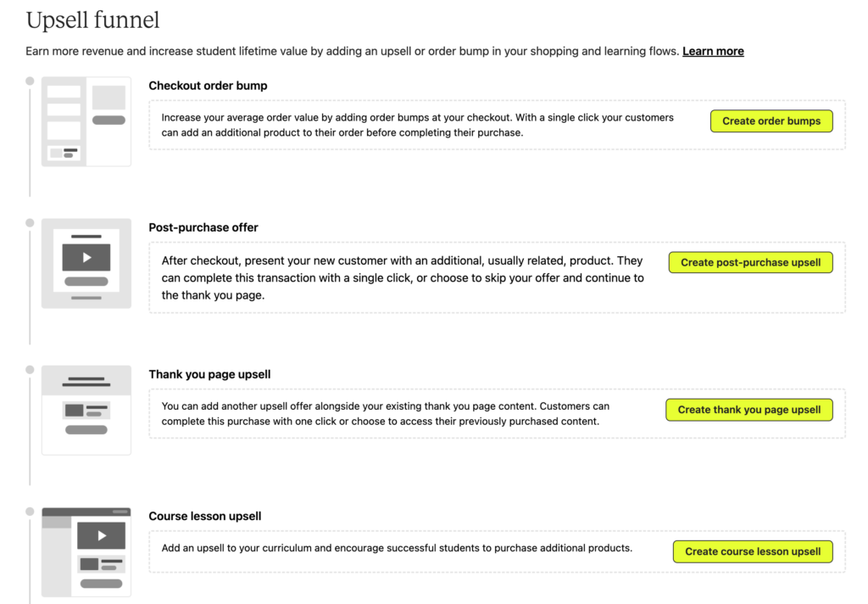Click the Course lesson upsell heading

tap(205, 517)
